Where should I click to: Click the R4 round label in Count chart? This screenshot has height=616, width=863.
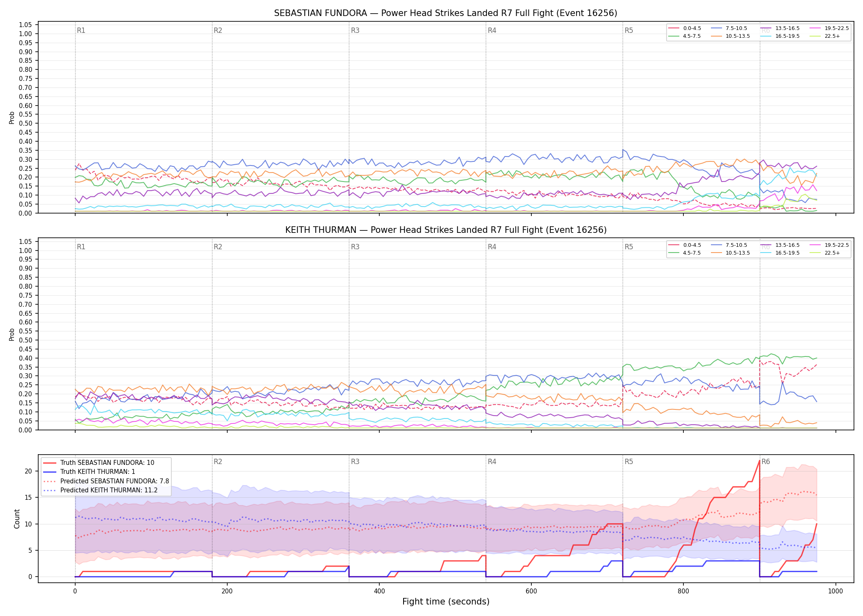[492, 462]
